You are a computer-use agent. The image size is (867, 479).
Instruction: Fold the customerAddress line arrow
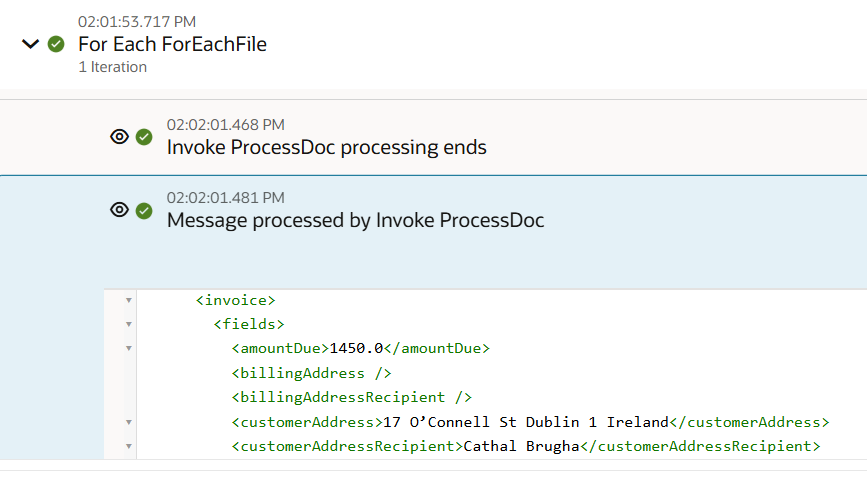[128, 423]
